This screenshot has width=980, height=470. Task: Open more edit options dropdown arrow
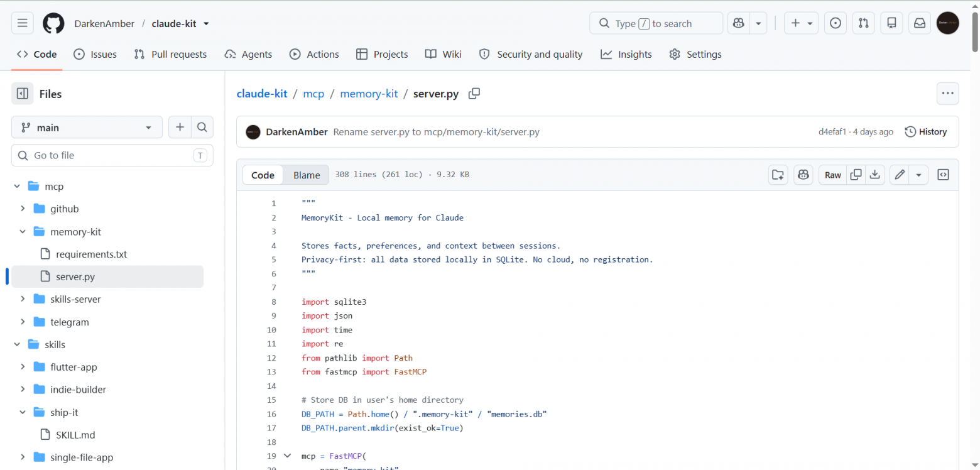[918, 175]
